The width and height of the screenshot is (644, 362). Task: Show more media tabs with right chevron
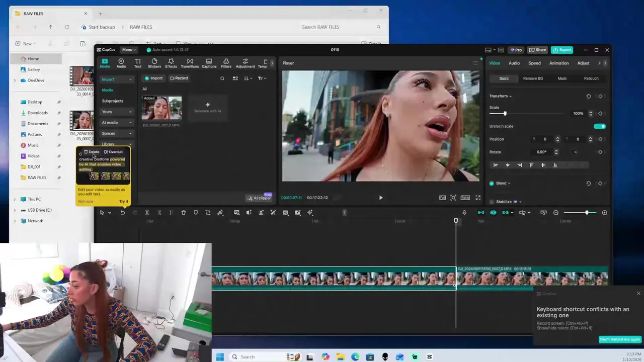[x=272, y=63]
